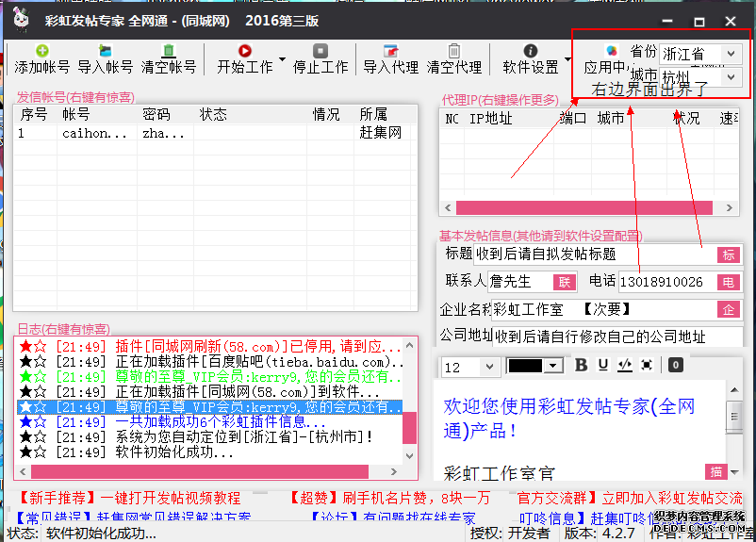Toggle underline formatting in the editor
The width and height of the screenshot is (756, 542).
(602, 365)
